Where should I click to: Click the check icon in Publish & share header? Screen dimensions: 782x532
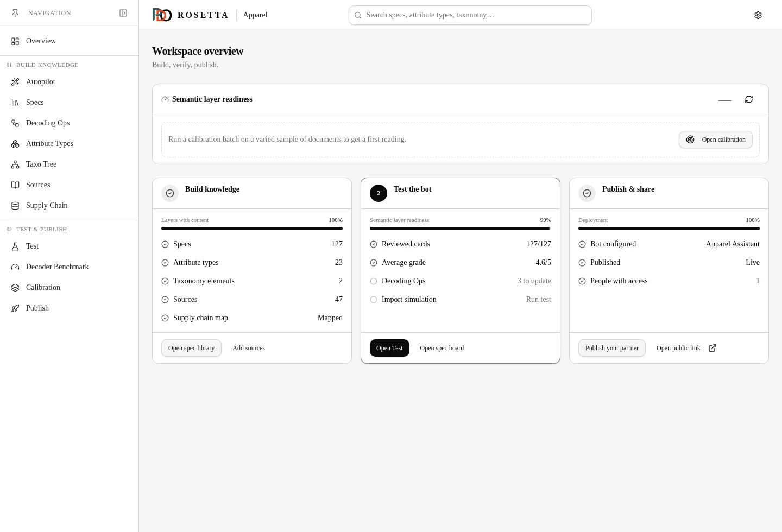pos(587,193)
